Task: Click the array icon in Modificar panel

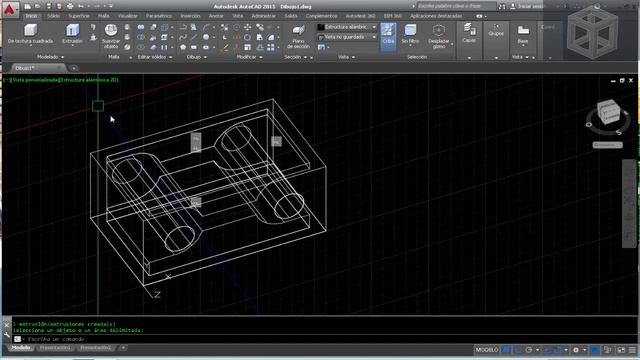Action: 271,48
